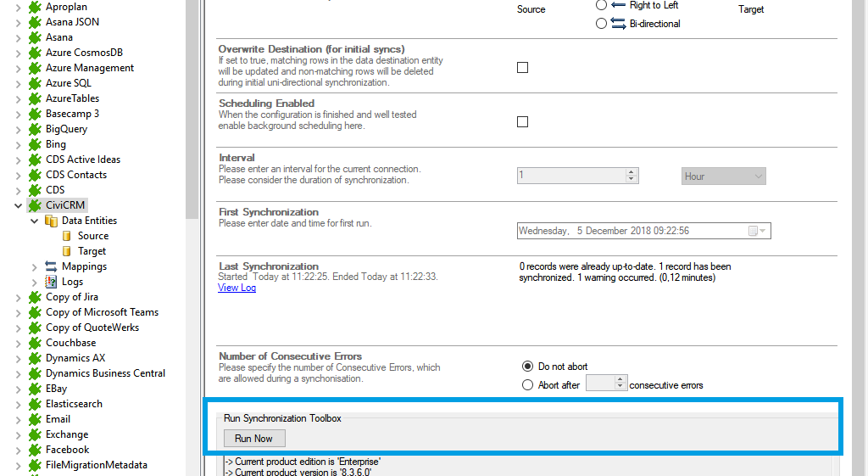Image resolution: width=868 pixels, height=476 pixels.
Task: Click the calendar icon in First Synchronization
Action: [754, 231]
